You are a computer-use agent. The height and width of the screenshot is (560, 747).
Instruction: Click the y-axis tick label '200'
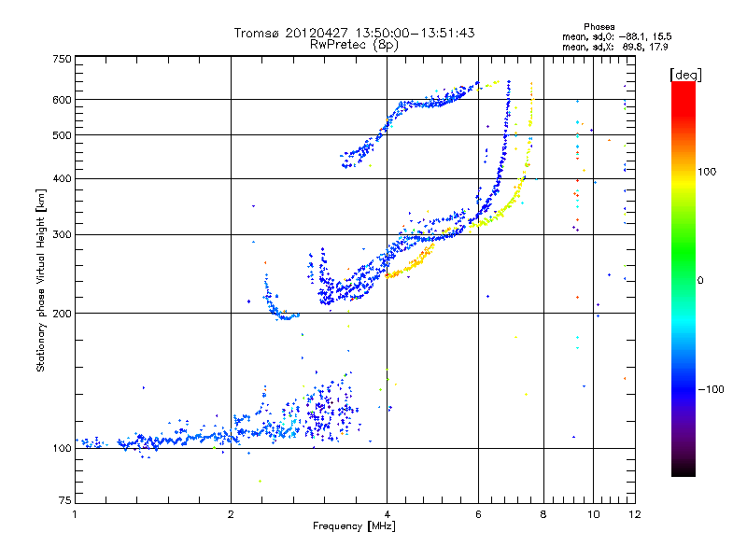pyautogui.click(x=62, y=314)
